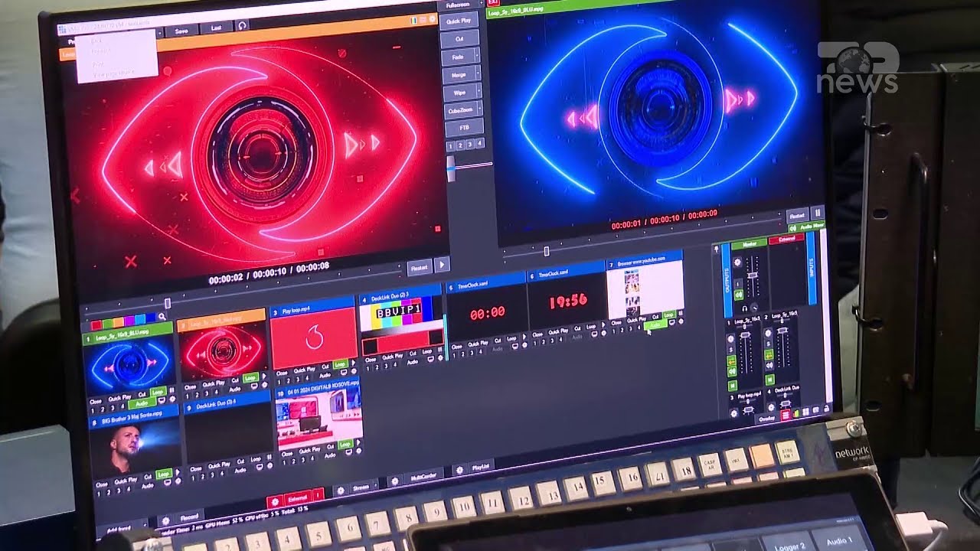Click Restart under the preview window
Viewport: 980px width, 551px height.
click(x=419, y=268)
